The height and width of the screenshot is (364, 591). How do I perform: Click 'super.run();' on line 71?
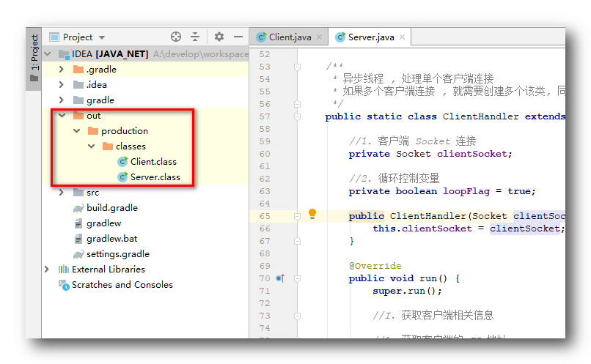coord(407,291)
